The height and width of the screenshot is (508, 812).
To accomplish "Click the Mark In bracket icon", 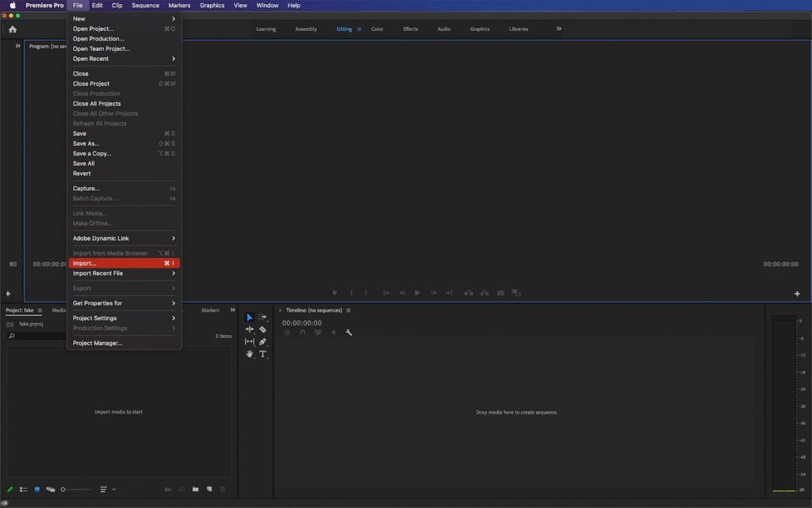I will (x=351, y=293).
